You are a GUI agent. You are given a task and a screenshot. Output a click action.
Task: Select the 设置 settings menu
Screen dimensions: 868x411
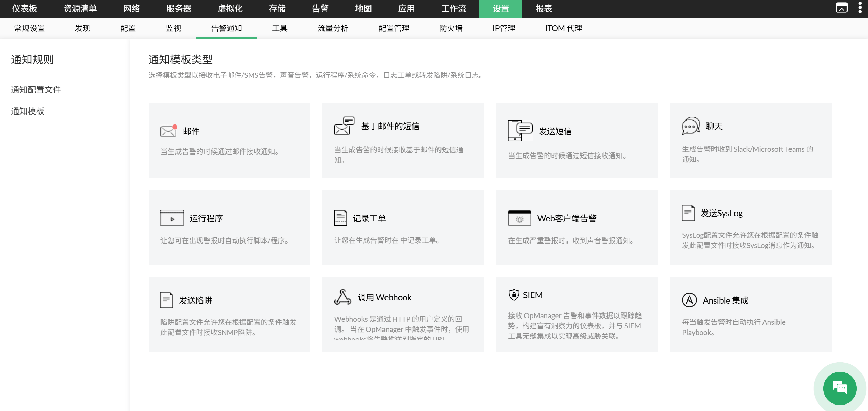pyautogui.click(x=501, y=9)
